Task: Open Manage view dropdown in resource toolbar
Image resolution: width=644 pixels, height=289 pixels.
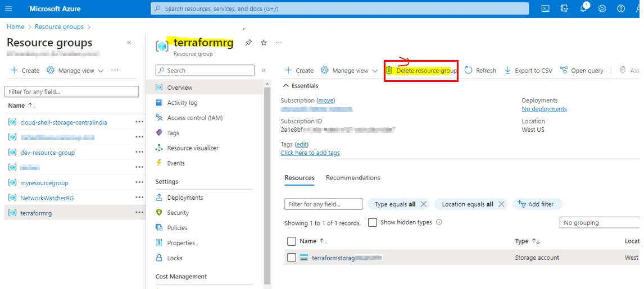Action: 349,71
